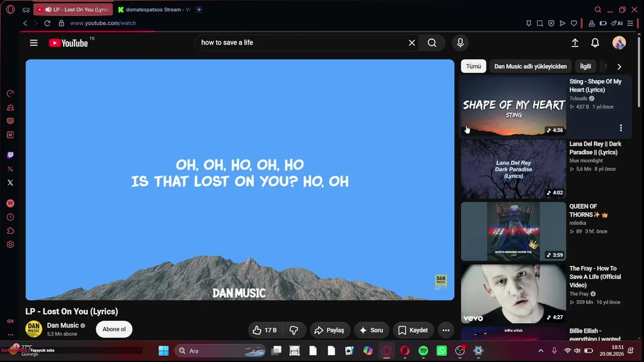
Task: Open the YouTube notifications bell
Action: point(595,43)
